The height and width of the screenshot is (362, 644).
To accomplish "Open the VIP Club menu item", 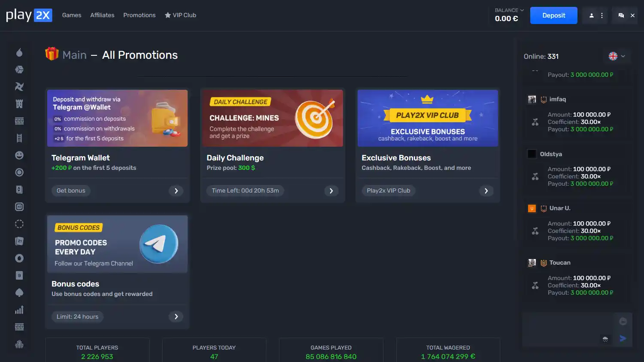I will point(180,15).
